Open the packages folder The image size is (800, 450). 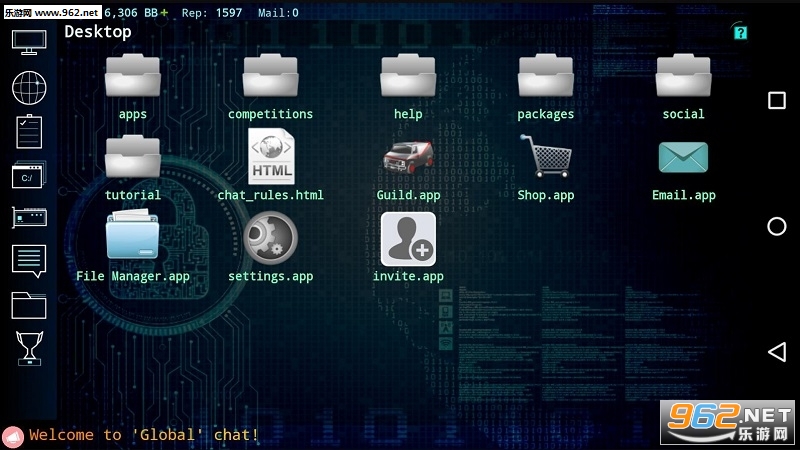(545, 77)
